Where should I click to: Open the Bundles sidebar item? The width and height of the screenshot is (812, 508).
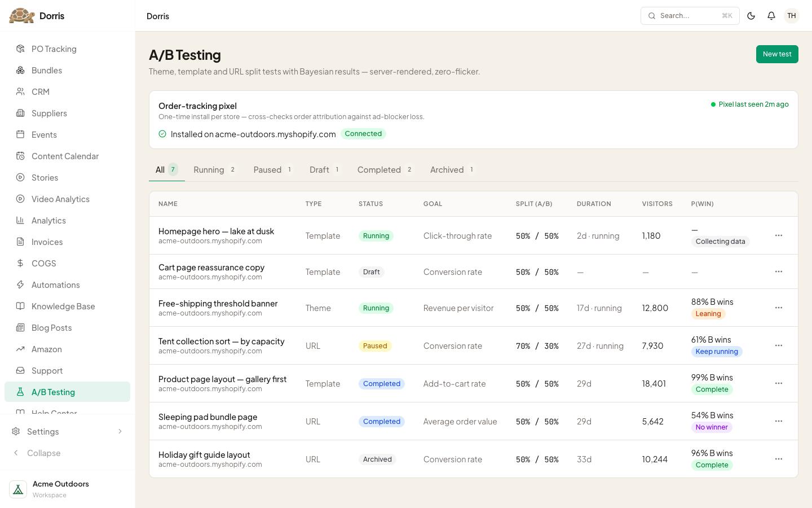point(67,70)
